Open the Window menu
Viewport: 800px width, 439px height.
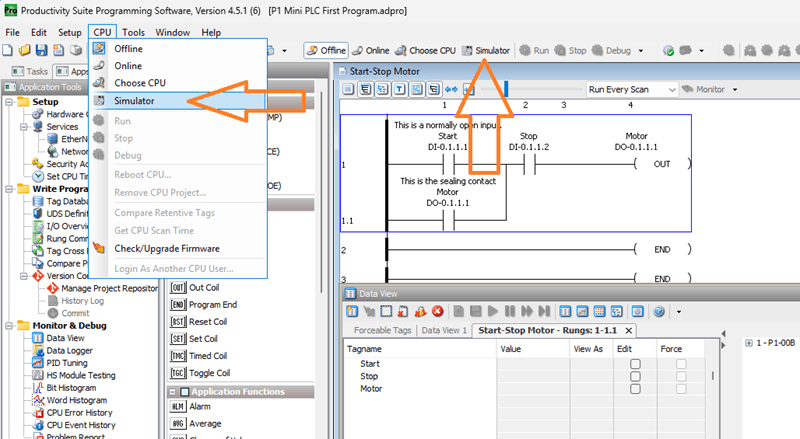pyautogui.click(x=172, y=32)
